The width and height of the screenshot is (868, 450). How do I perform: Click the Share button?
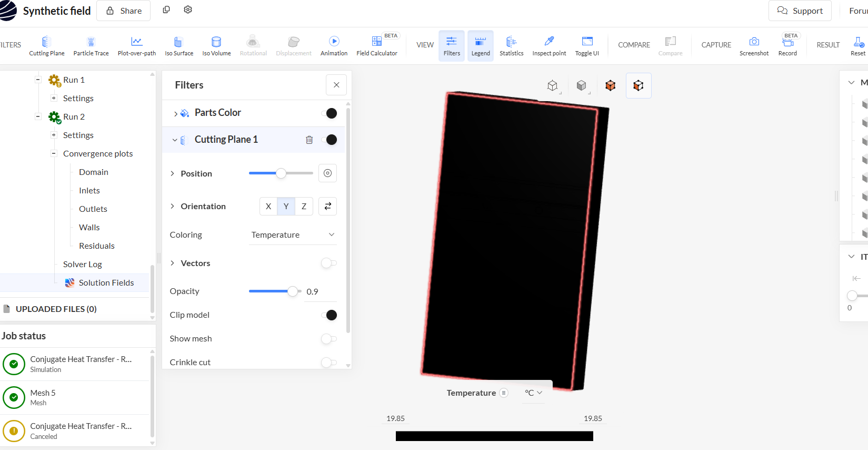click(123, 11)
